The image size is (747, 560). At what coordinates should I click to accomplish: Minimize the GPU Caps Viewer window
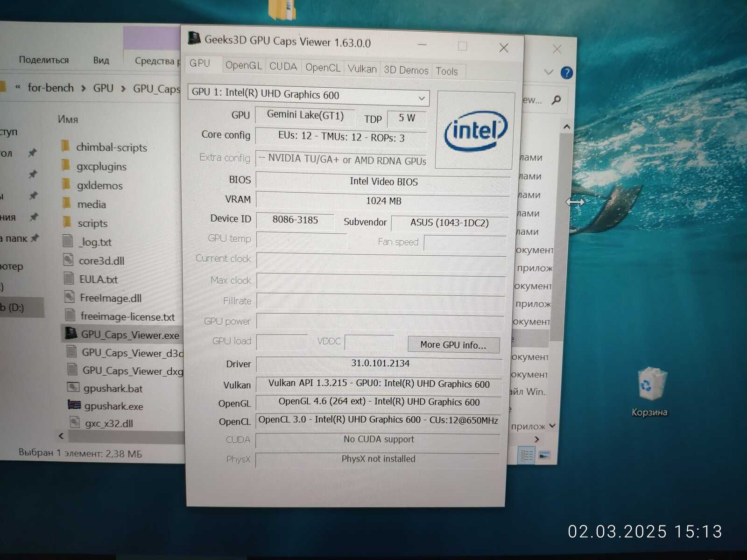(x=422, y=45)
